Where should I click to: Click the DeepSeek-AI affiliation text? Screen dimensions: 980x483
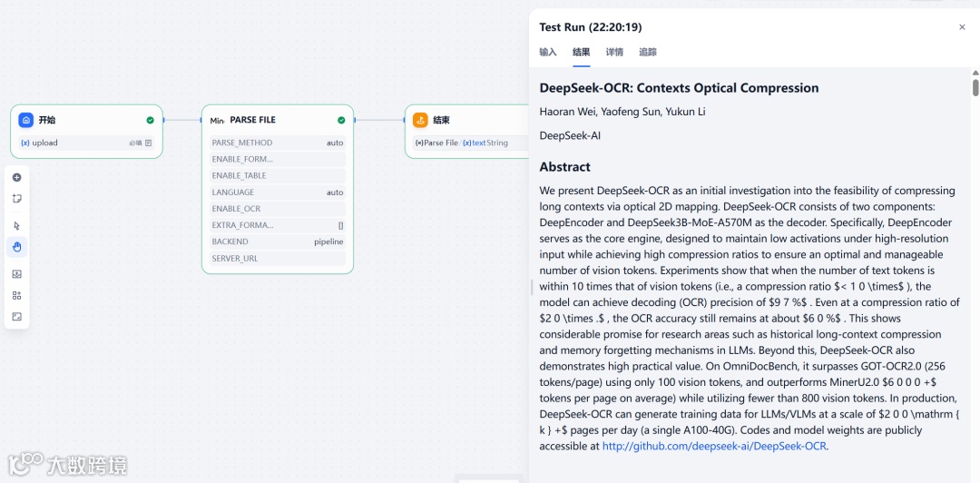coord(570,136)
